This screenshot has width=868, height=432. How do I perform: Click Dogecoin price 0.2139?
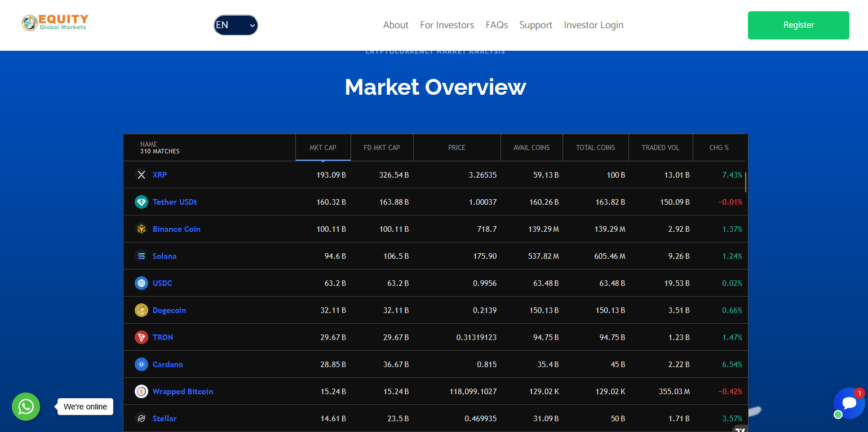485,310
